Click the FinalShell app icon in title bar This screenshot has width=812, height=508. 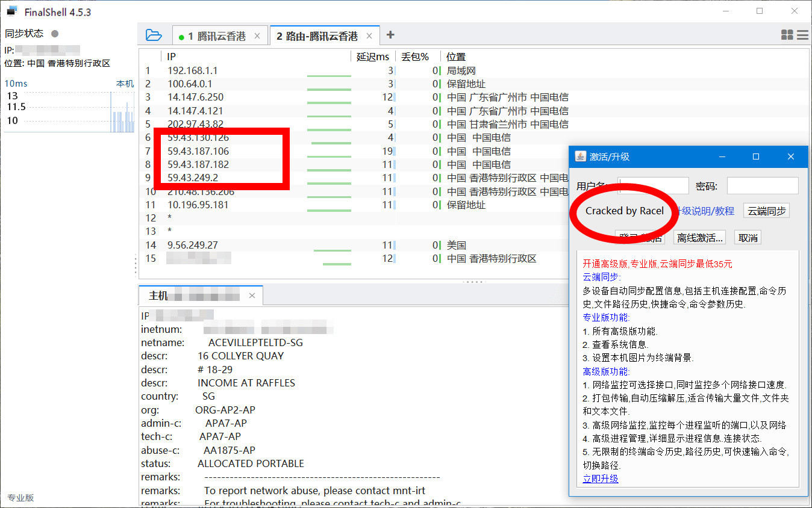(12, 11)
